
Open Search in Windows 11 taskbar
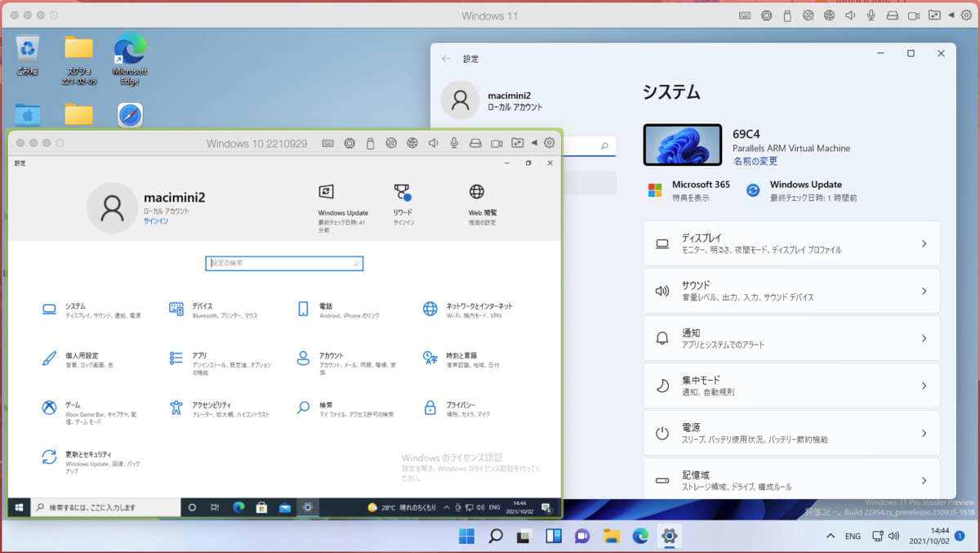495,536
